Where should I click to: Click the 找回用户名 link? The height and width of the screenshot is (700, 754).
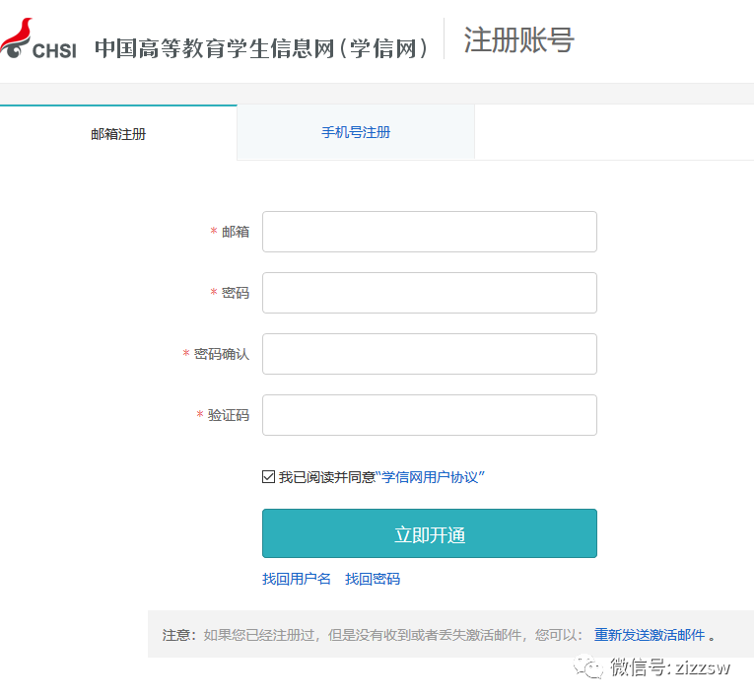click(x=297, y=579)
